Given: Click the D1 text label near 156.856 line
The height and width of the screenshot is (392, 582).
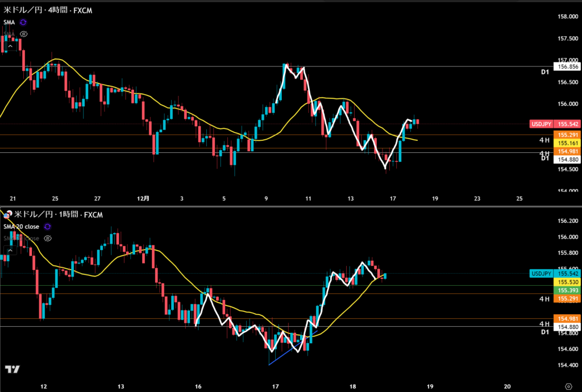Looking at the screenshot, I should 544,72.
